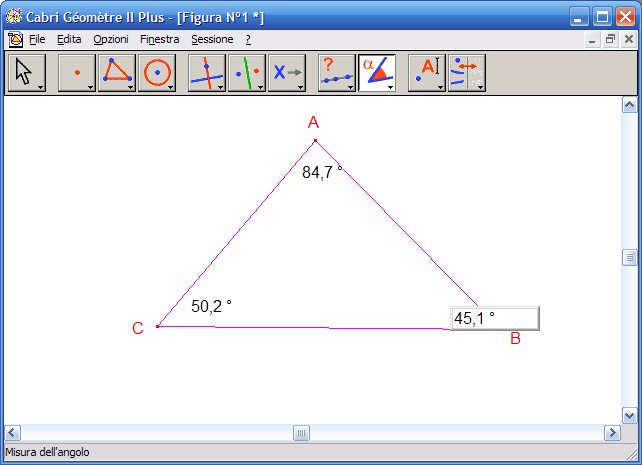Select the Pointer arrow tool
The width and height of the screenshot is (642, 465).
27,73
